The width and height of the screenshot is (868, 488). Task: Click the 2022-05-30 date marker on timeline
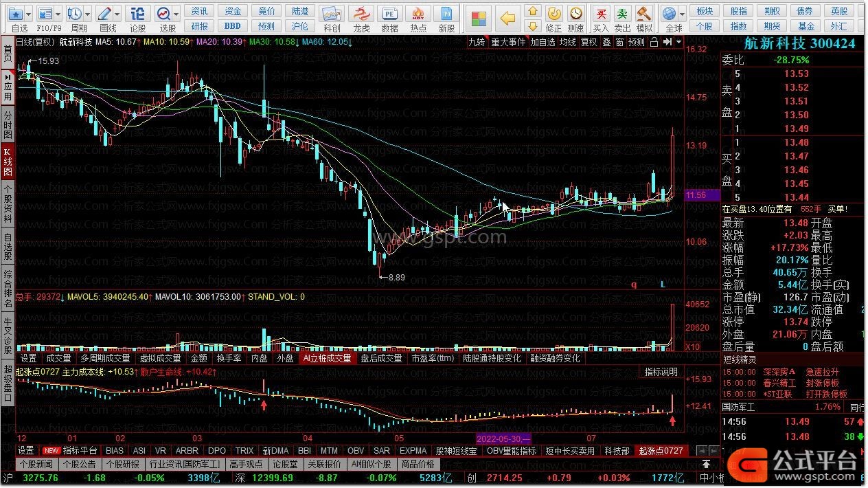(503, 439)
